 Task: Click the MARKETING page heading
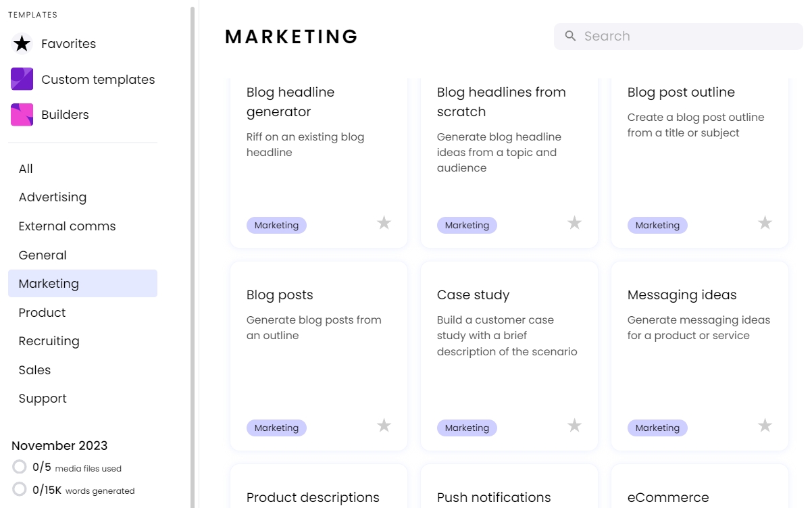(292, 36)
